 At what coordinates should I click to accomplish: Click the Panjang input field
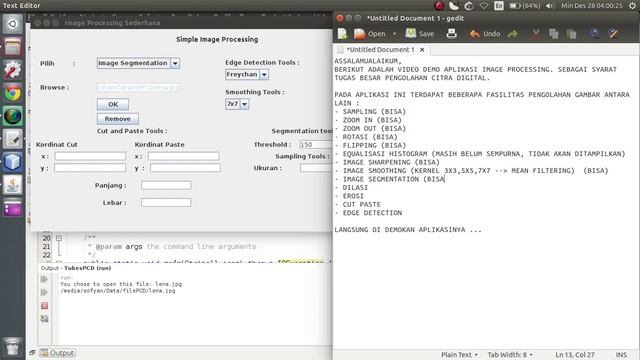[166, 185]
